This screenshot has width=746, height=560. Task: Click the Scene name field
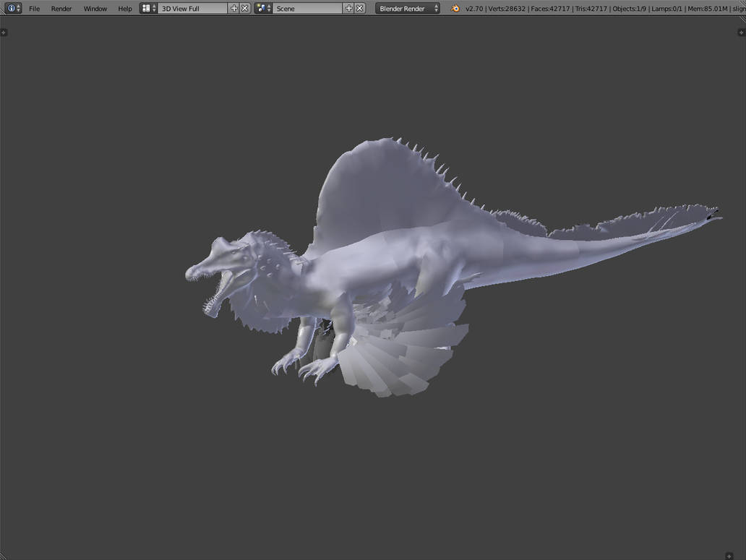[x=307, y=9]
